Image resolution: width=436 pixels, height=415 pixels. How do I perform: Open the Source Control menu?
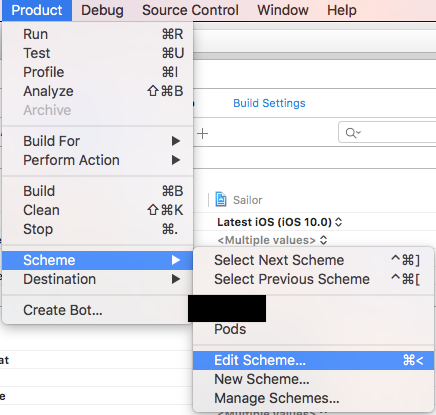tap(190, 10)
